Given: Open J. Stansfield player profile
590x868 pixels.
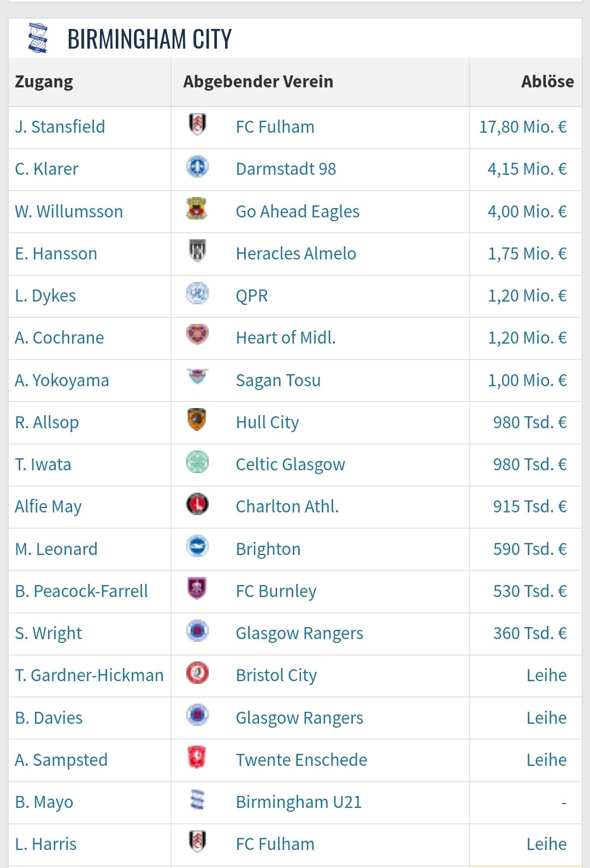Looking at the screenshot, I should 60,127.
